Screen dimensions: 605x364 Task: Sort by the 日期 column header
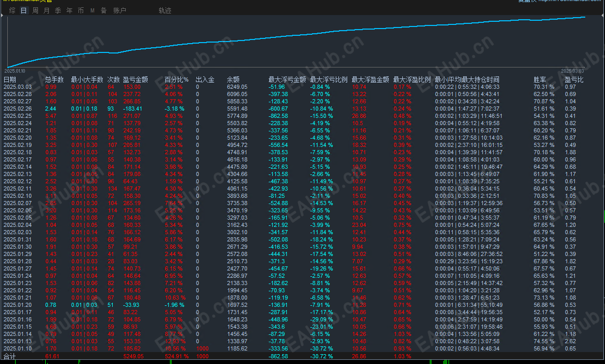click(x=10, y=79)
